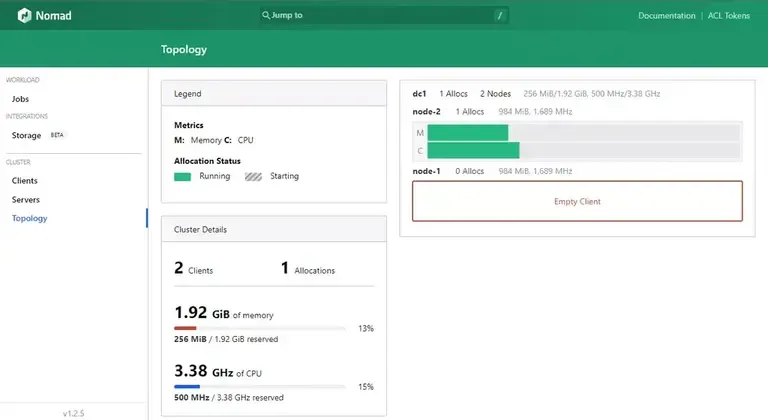Click the node-2 label in topology
The height and width of the screenshot is (420, 768).
(x=427, y=111)
